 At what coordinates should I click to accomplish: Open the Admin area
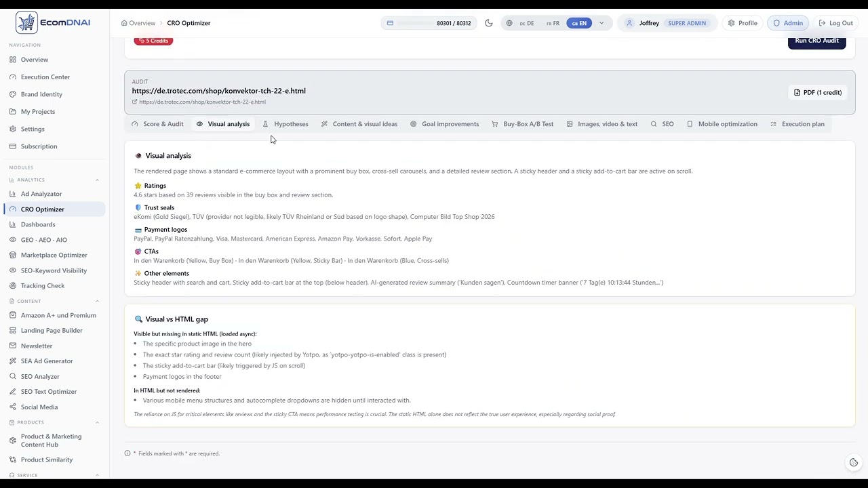pyautogui.click(x=788, y=23)
